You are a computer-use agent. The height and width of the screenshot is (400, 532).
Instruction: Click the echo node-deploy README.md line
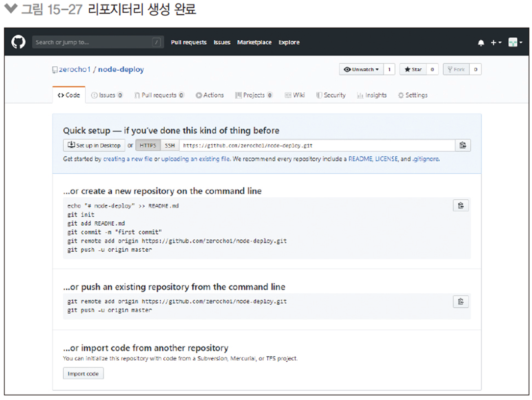click(x=123, y=206)
